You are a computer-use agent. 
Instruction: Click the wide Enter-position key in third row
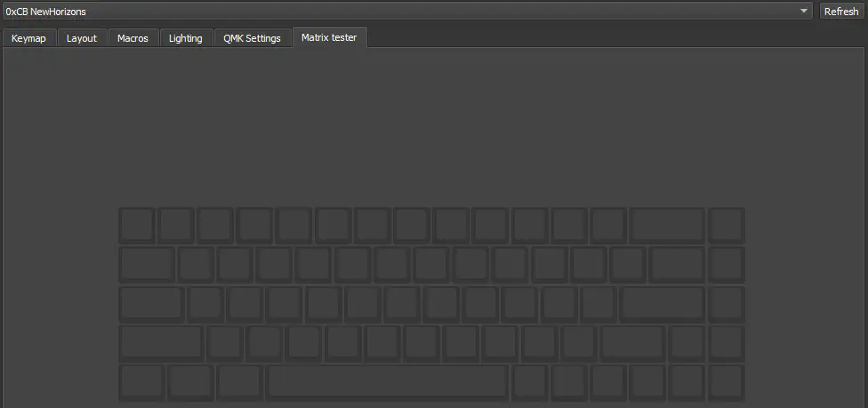(x=662, y=303)
